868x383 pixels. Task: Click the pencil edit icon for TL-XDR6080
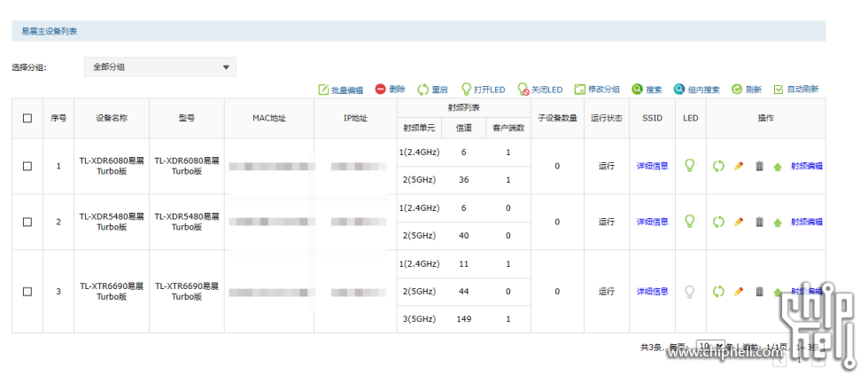739,166
